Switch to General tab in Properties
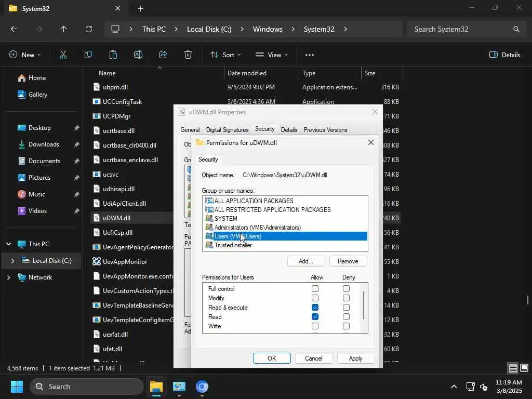This screenshot has width=532, height=399. 190,130
